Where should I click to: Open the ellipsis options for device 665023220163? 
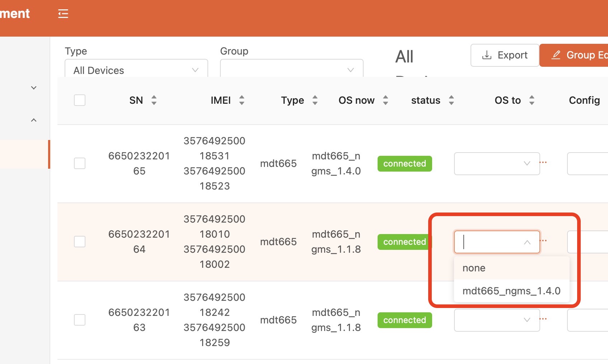click(543, 319)
